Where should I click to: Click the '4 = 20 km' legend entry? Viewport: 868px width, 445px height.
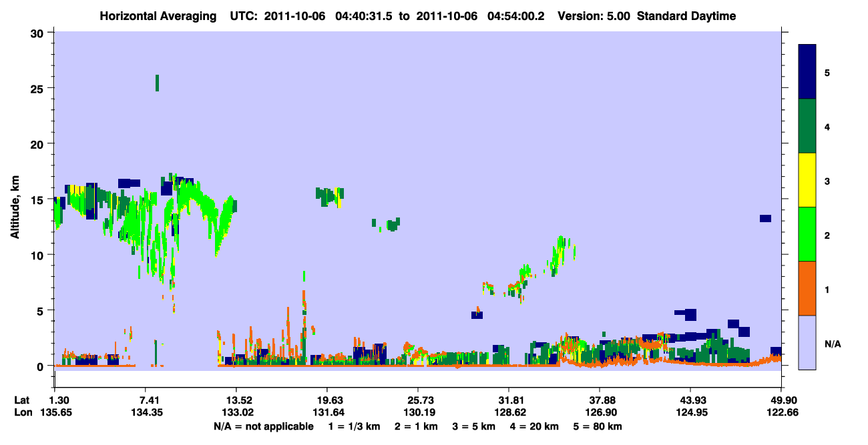535,426
